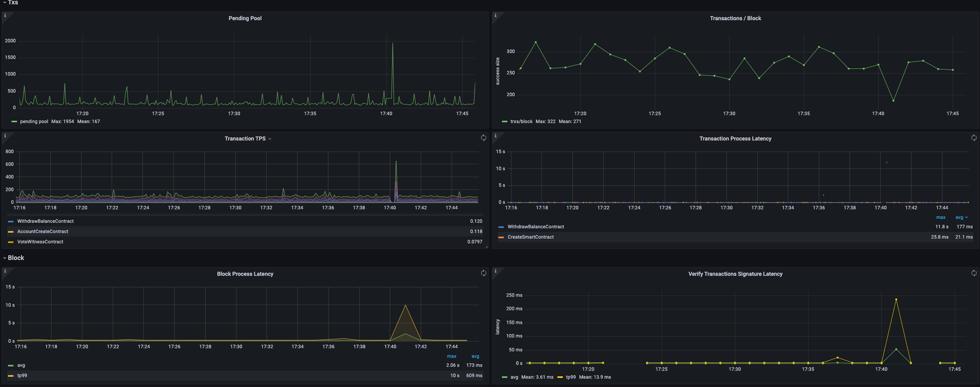Screen dimensions: 980x387
Task: Click the Transactions / Block info icon
Action: pos(496,15)
